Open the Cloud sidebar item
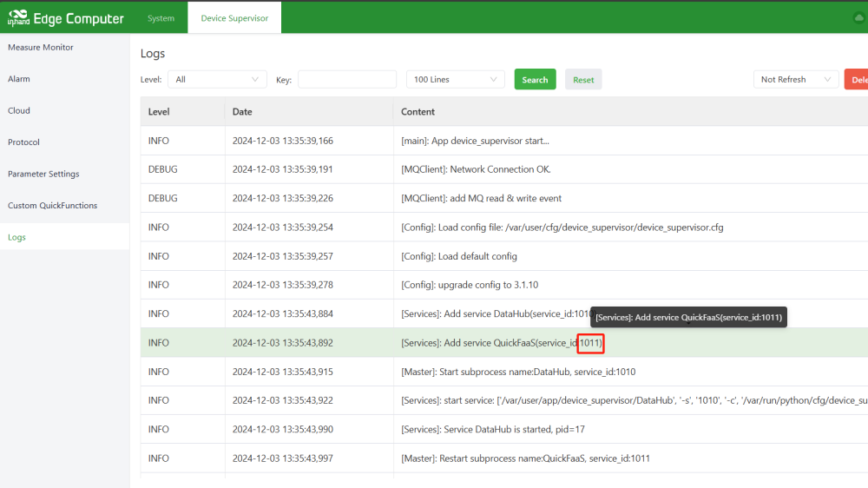Viewport: 868px width, 488px height. click(x=19, y=111)
